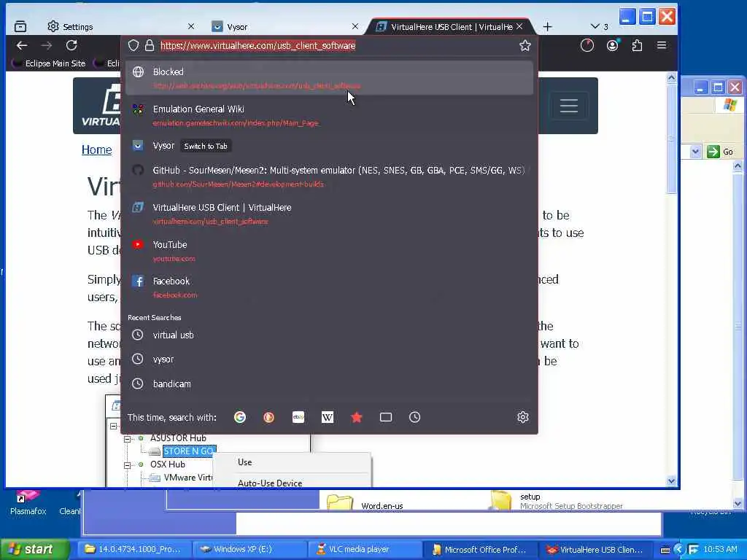Choose Auto-Use Device from context menu
747x560 pixels.
tap(270, 483)
